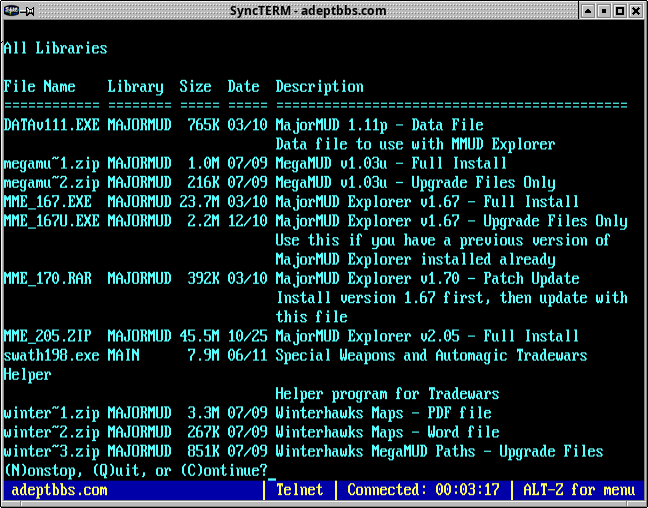Click the 765K size value
Screen dimensions: 648x508
tap(203, 125)
